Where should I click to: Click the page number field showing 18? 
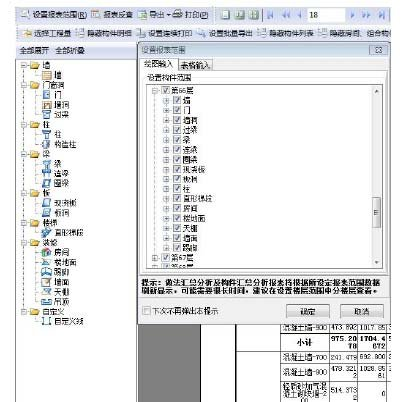326,15
